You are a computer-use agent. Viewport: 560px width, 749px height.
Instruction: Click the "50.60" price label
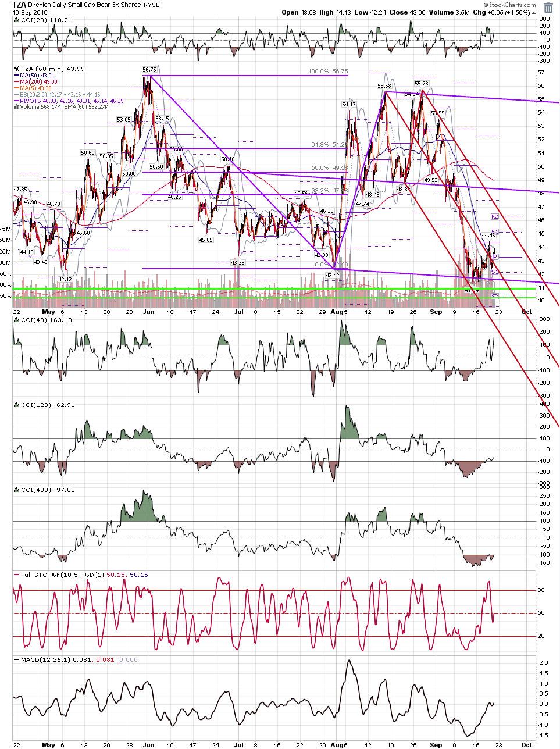[x=87, y=153]
